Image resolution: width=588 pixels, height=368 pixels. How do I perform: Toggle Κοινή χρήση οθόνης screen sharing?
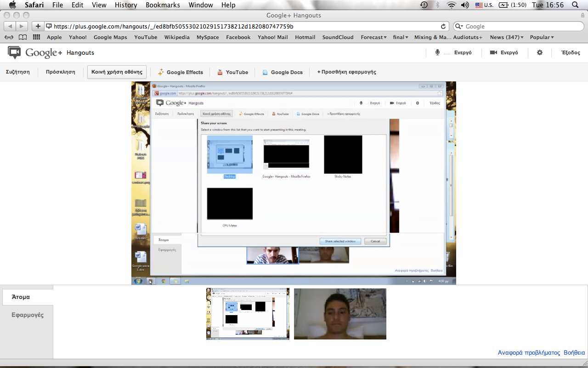tap(117, 72)
